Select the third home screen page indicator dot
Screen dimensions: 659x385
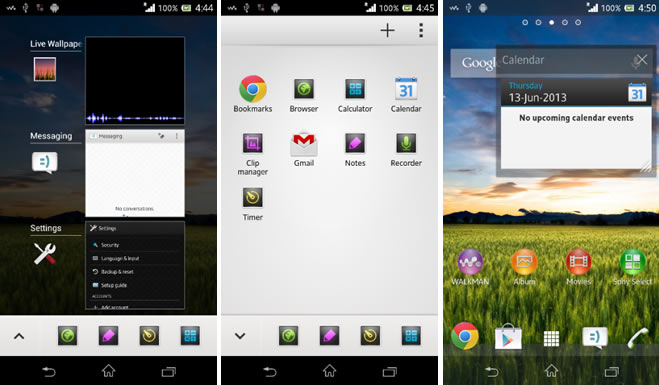tap(551, 22)
